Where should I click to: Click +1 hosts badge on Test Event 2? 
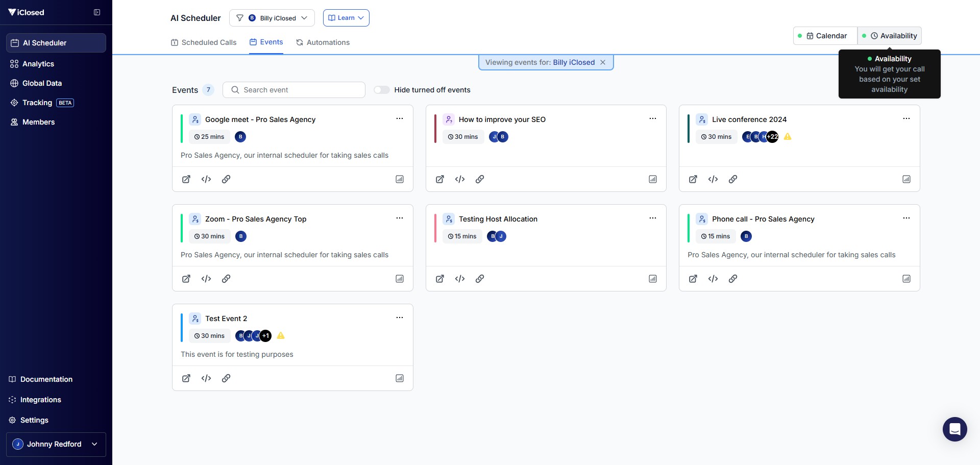[265, 335]
